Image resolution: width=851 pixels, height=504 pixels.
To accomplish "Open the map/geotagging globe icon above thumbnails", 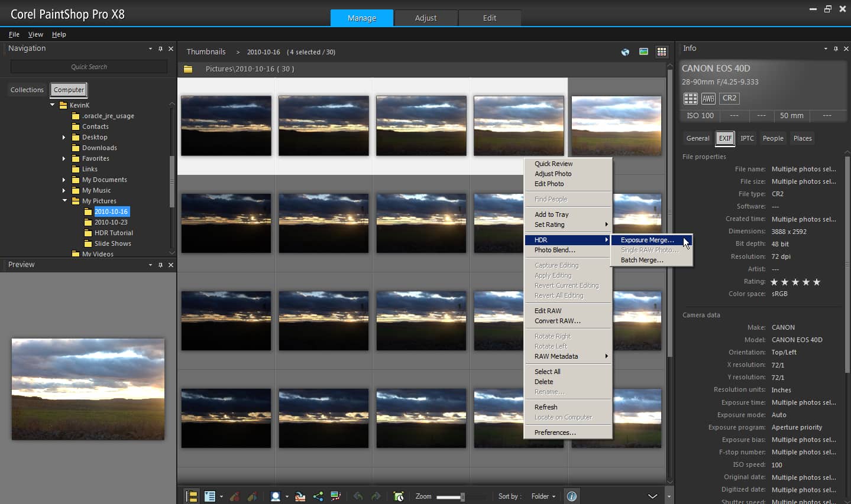I will pyautogui.click(x=625, y=52).
